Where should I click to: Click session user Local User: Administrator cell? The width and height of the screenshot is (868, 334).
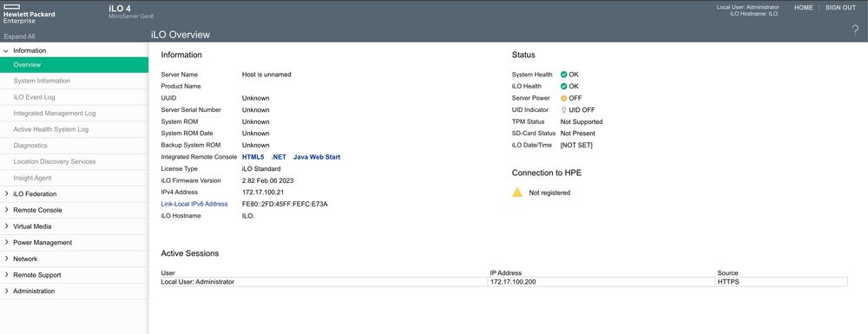(325, 282)
